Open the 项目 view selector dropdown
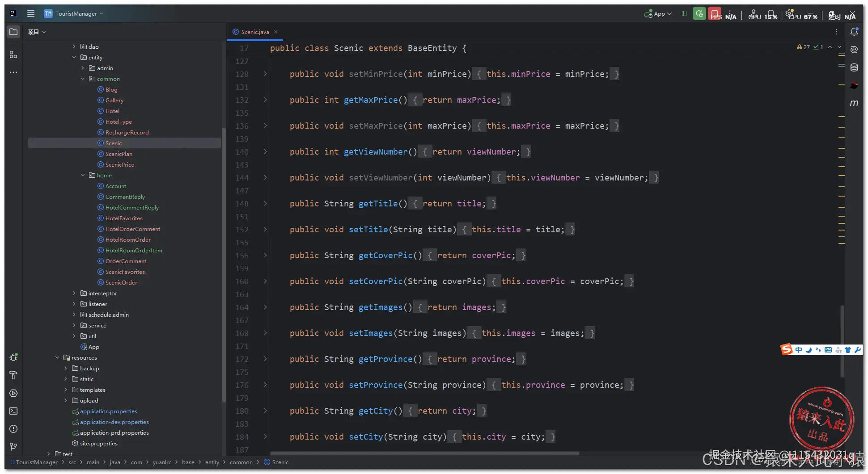This screenshot has height=474, width=868. tap(37, 32)
